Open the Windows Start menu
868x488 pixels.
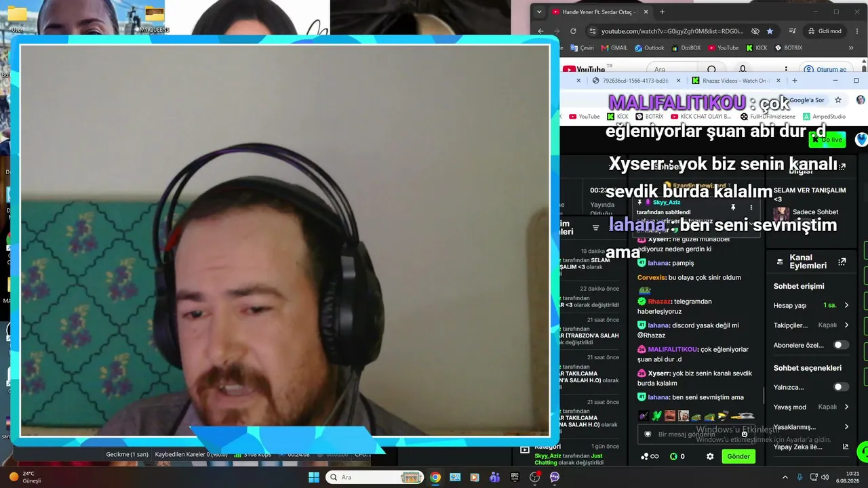click(x=314, y=477)
